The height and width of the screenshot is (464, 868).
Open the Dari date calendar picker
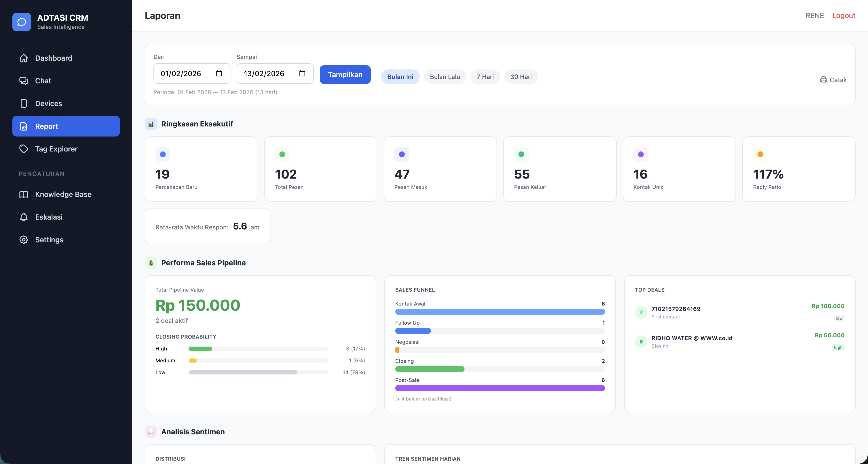(x=219, y=73)
